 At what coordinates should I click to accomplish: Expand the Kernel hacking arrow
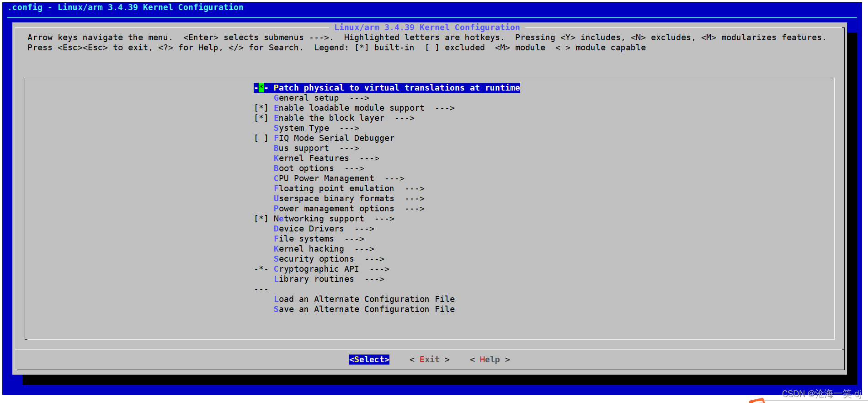(364, 249)
